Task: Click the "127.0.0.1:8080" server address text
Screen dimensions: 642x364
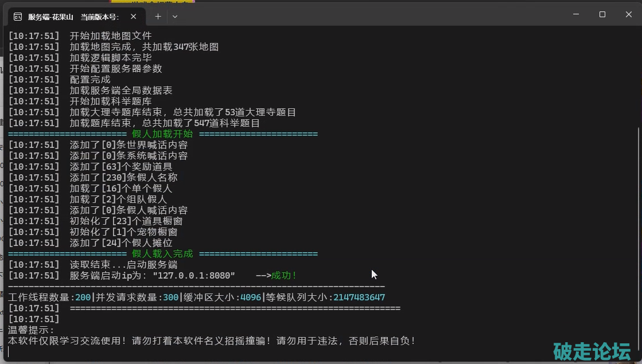Action: [x=194, y=276]
